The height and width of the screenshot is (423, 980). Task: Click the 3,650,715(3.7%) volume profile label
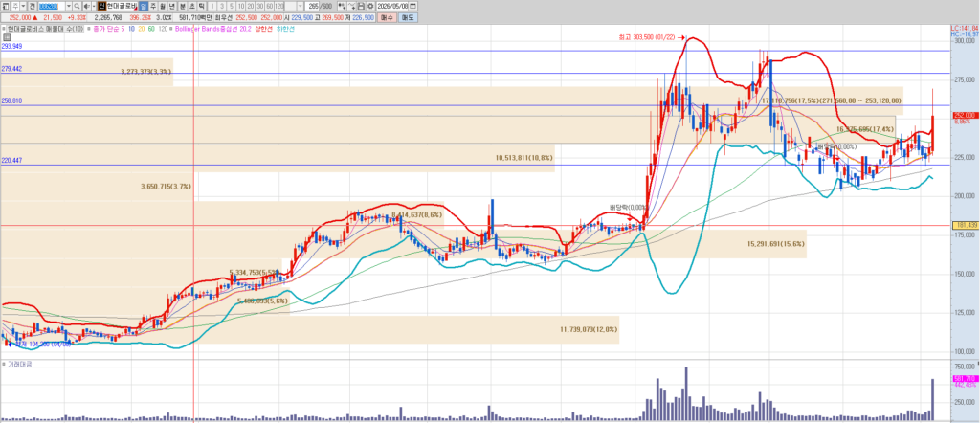[166, 187]
